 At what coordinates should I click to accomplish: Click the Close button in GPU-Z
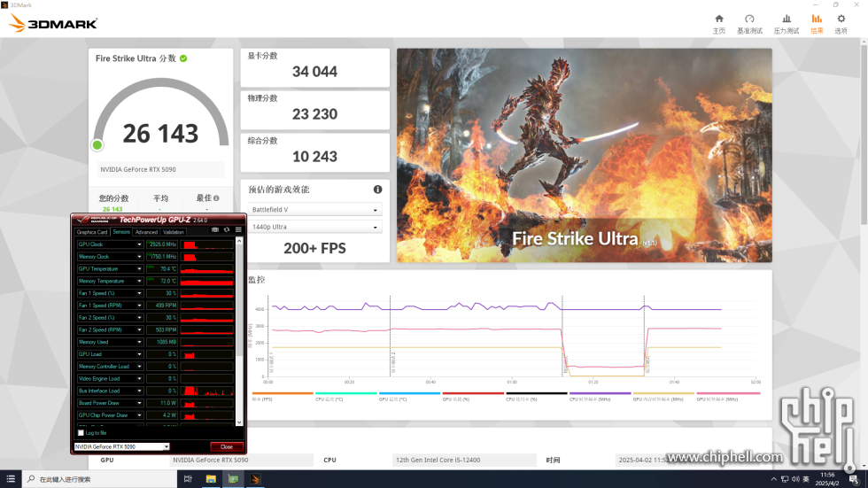[x=227, y=446]
